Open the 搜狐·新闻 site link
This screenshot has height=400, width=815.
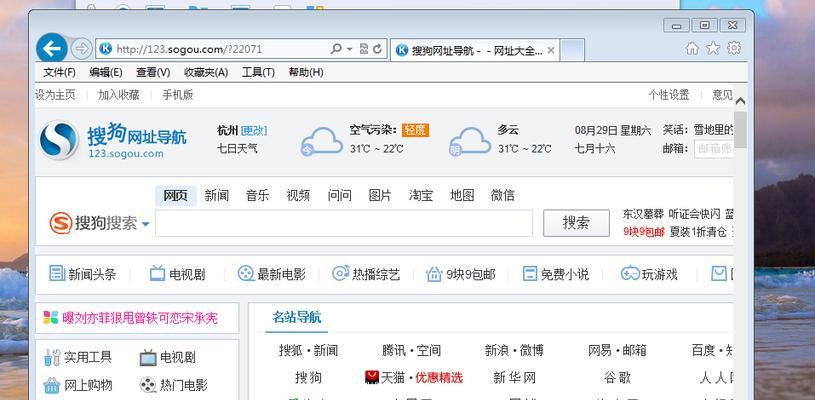tap(308, 351)
